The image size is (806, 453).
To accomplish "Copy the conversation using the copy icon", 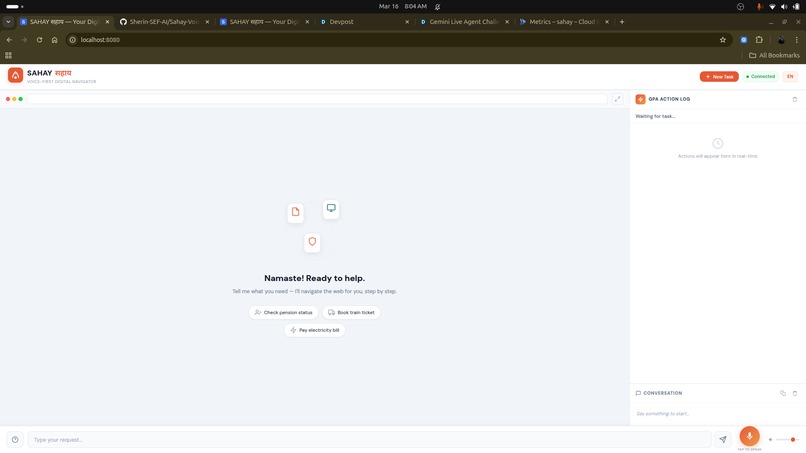I will pos(783,393).
